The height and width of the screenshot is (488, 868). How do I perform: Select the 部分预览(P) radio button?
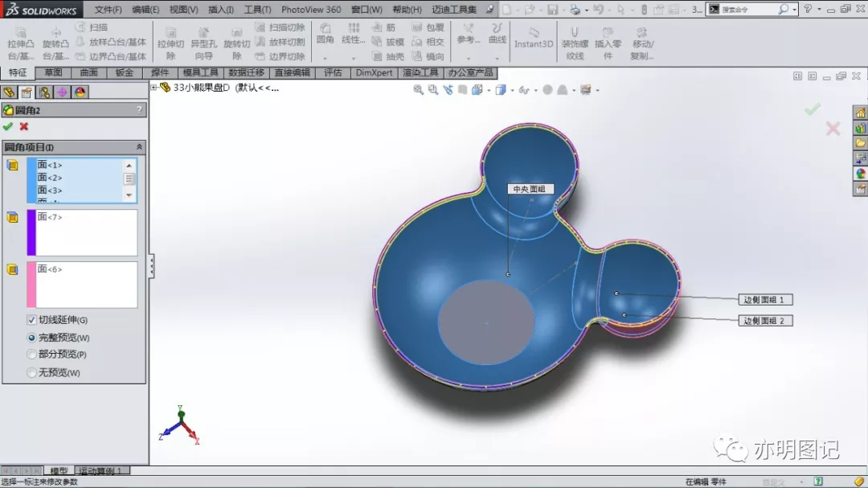coord(31,354)
